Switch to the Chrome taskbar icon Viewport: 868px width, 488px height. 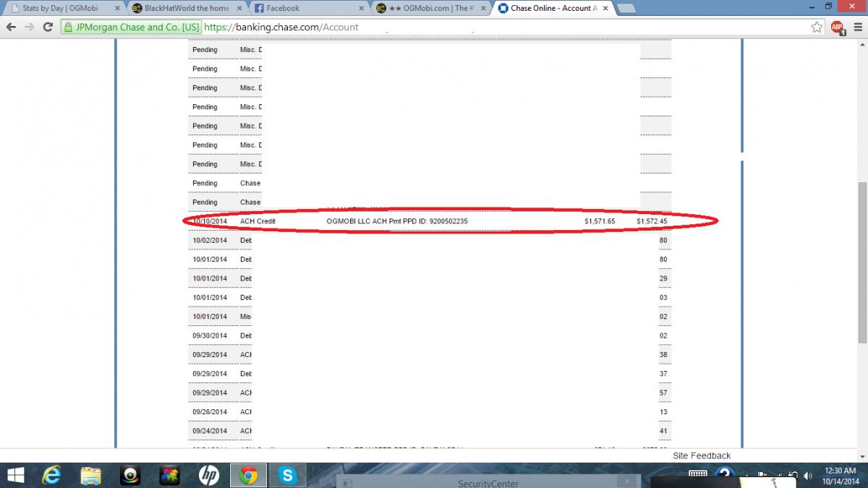click(x=248, y=475)
